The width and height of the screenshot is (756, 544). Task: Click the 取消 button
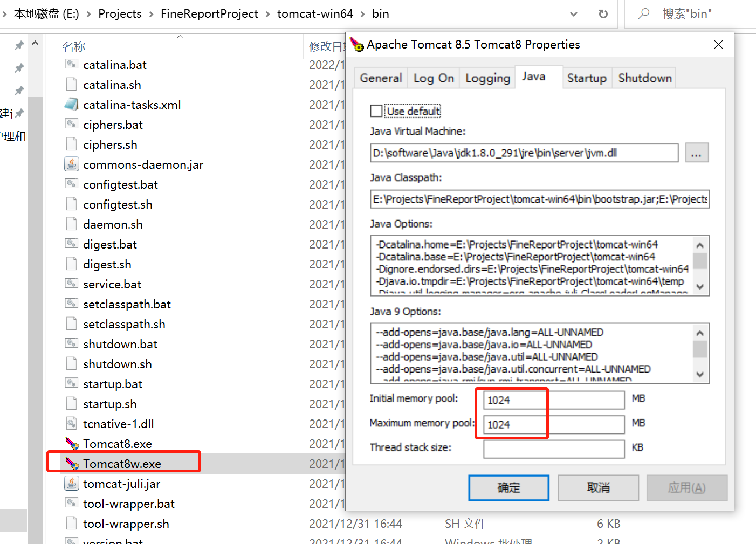click(599, 488)
